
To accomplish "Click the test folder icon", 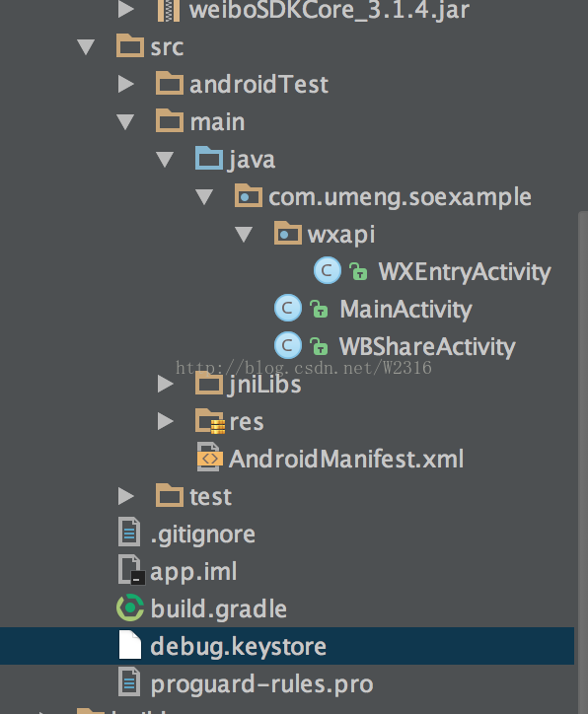I will (x=170, y=495).
